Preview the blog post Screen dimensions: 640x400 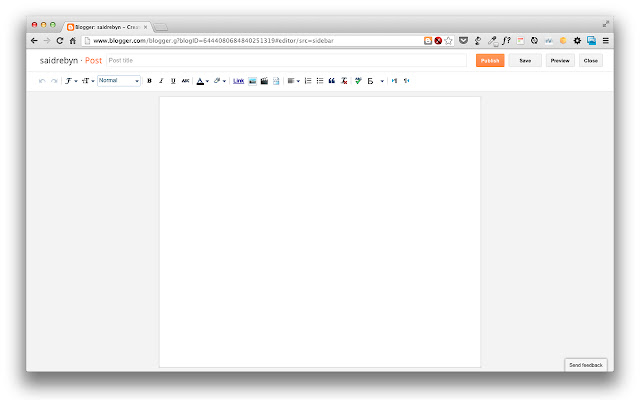[x=560, y=60]
